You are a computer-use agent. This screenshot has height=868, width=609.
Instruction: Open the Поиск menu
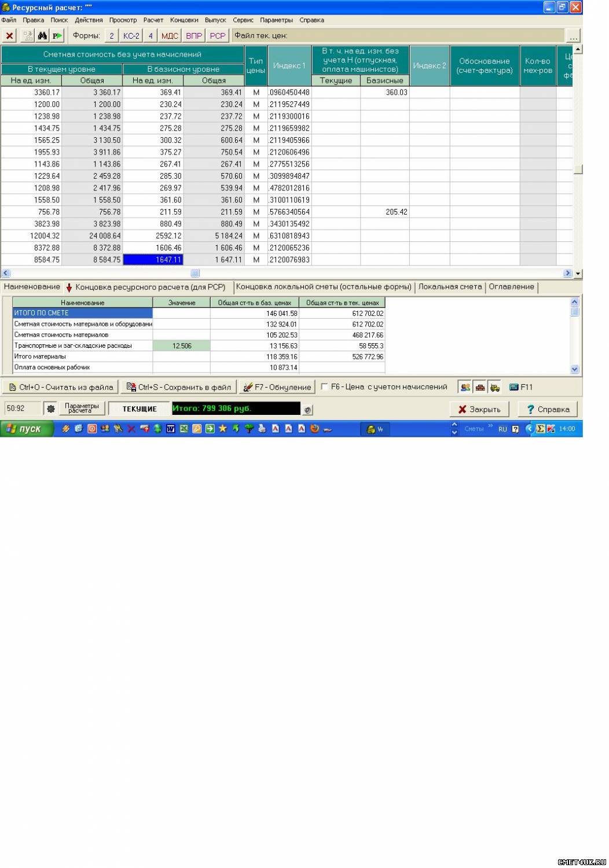[59, 20]
